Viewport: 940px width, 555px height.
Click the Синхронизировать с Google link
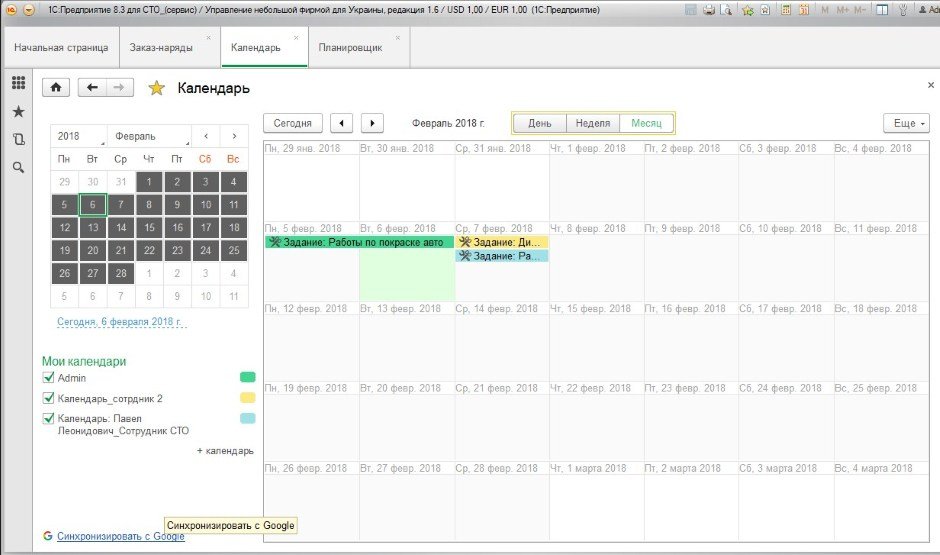tap(120, 536)
